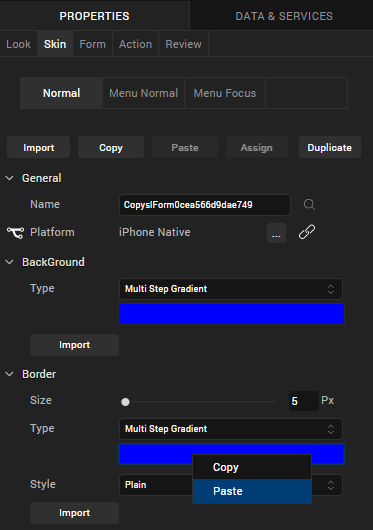Open the Platform ellipsis button
Viewport: 373px width, 530px height.
coord(276,233)
